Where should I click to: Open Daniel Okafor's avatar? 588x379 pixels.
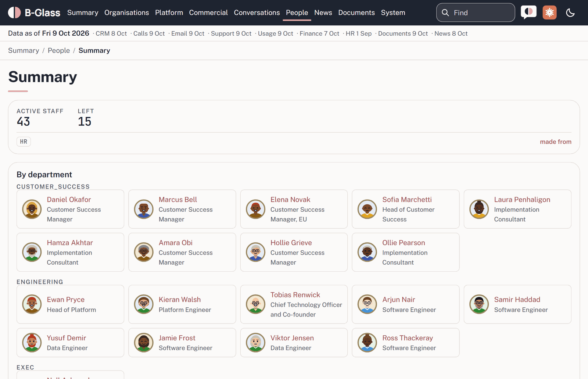point(32,209)
